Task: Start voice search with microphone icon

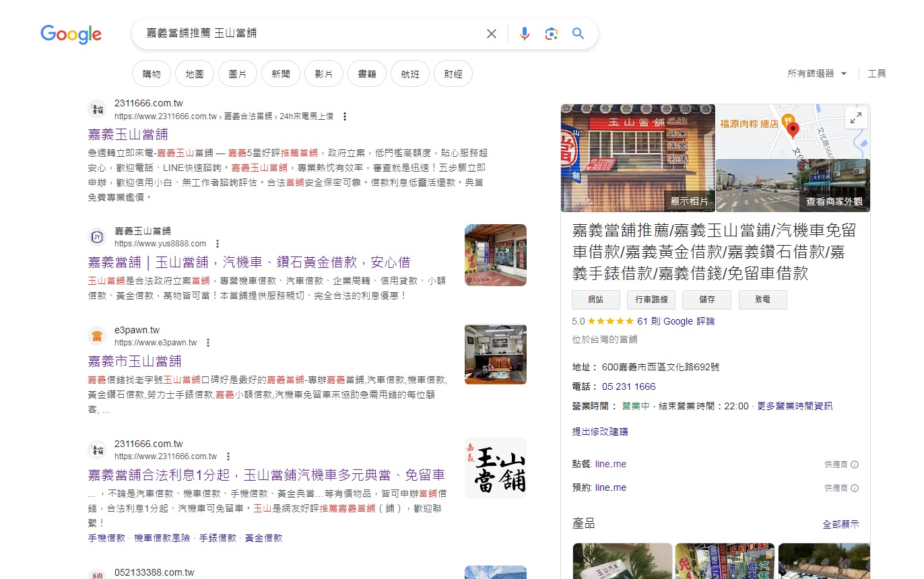Action: coord(525,34)
